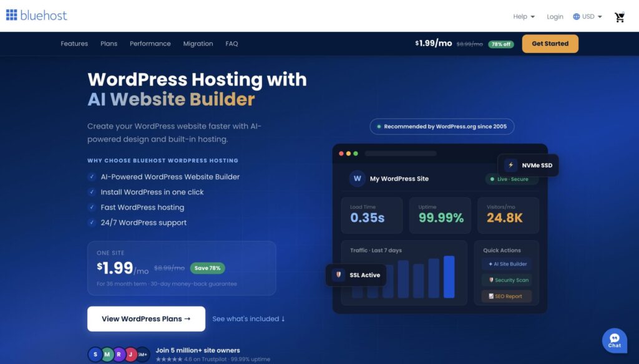
Task: Click the globe currency icon
Action: click(x=576, y=17)
